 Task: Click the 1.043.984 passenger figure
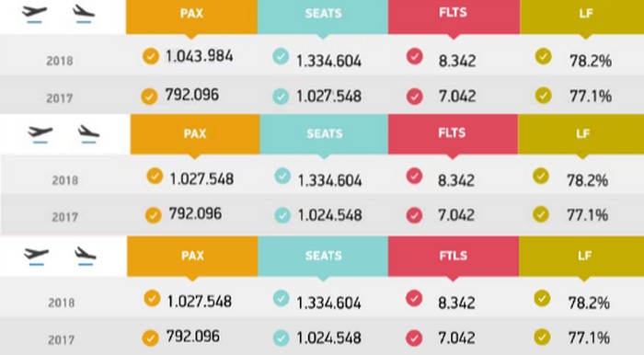click(x=200, y=56)
